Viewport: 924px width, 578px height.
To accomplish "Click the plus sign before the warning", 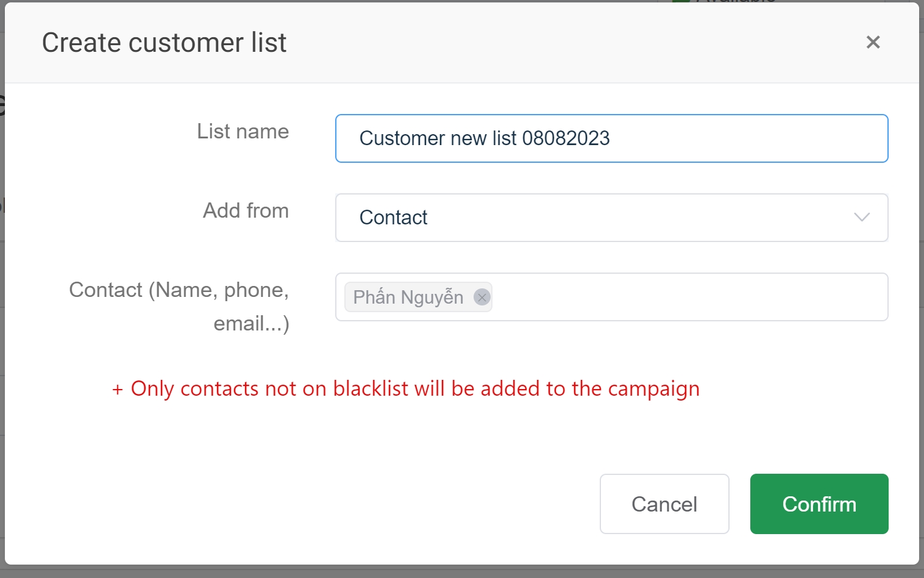I will click(x=118, y=390).
